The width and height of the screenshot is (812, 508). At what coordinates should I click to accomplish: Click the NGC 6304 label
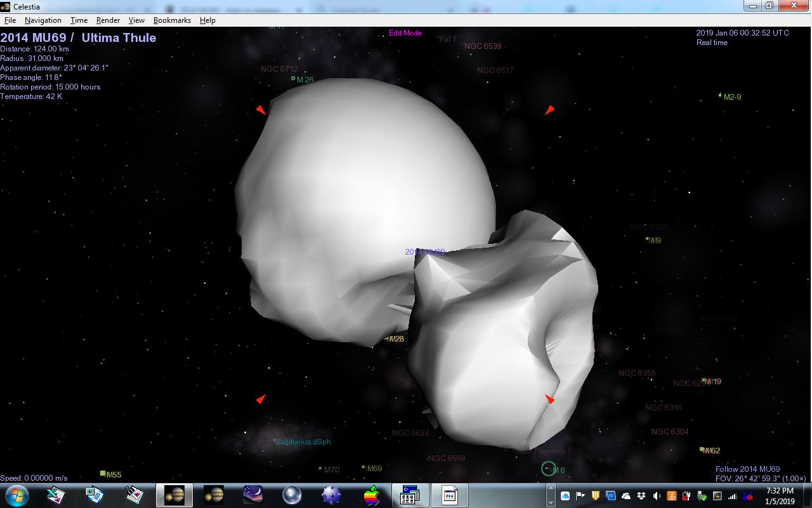tap(670, 432)
